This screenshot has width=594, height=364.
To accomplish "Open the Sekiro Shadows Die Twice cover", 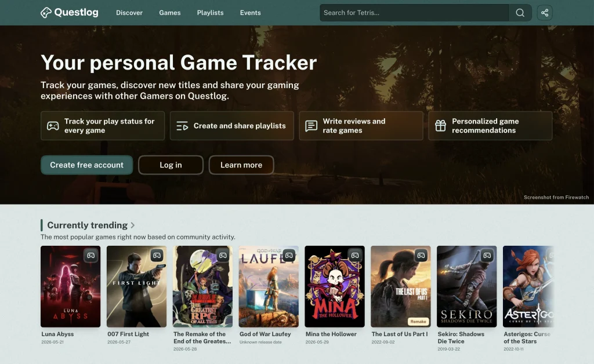I will [x=467, y=286].
